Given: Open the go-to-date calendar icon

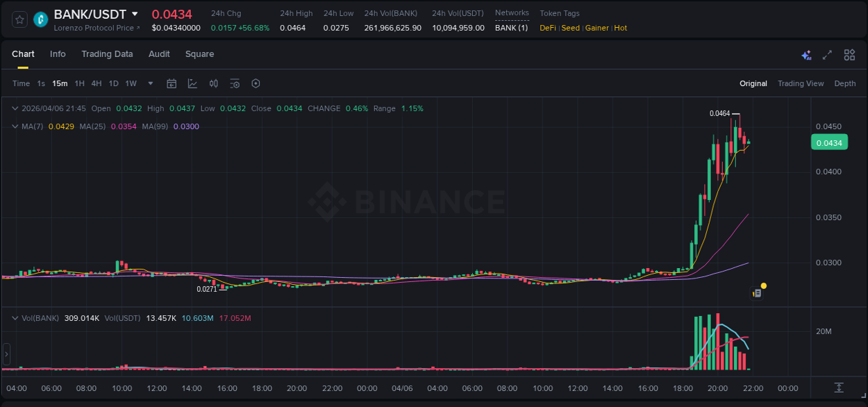Looking at the screenshot, I should coord(172,83).
